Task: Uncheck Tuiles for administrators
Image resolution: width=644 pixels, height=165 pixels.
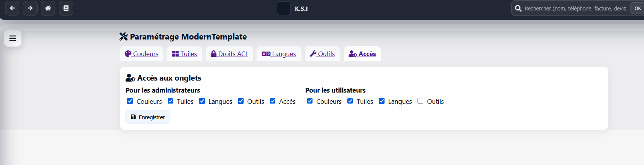Action: tap(170, 101)
